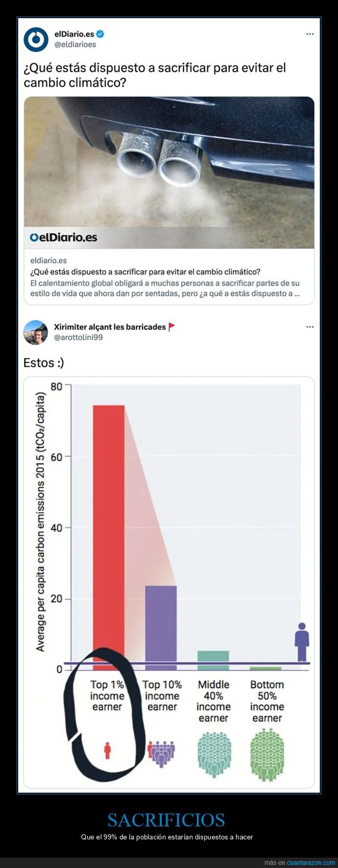Click the SACRIFICIOS title text

(x=166, y=820)
